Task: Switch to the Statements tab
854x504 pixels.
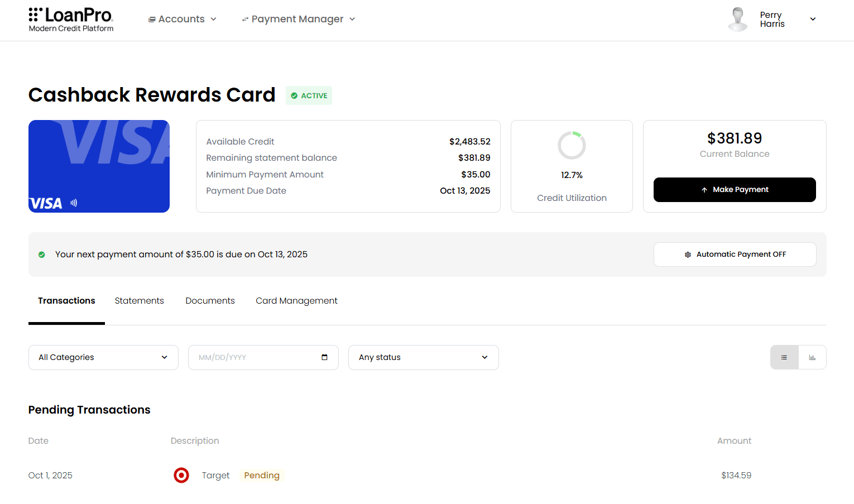Action: 139,301
